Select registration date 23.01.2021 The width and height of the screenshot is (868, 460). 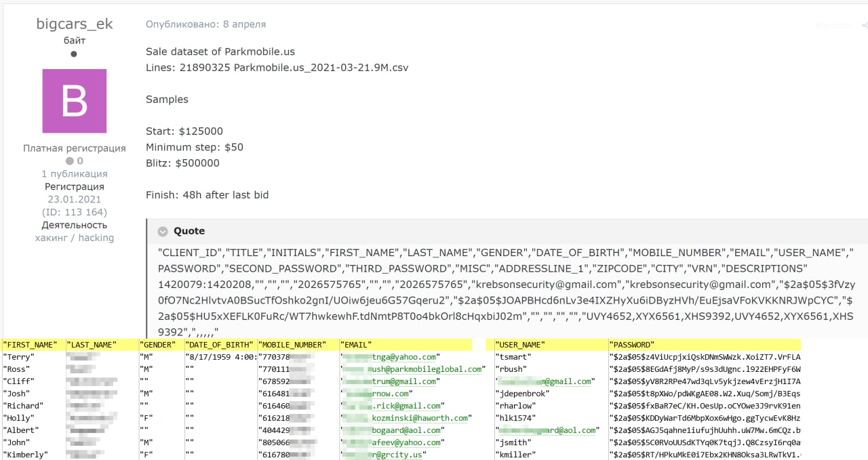pos(75,199)
